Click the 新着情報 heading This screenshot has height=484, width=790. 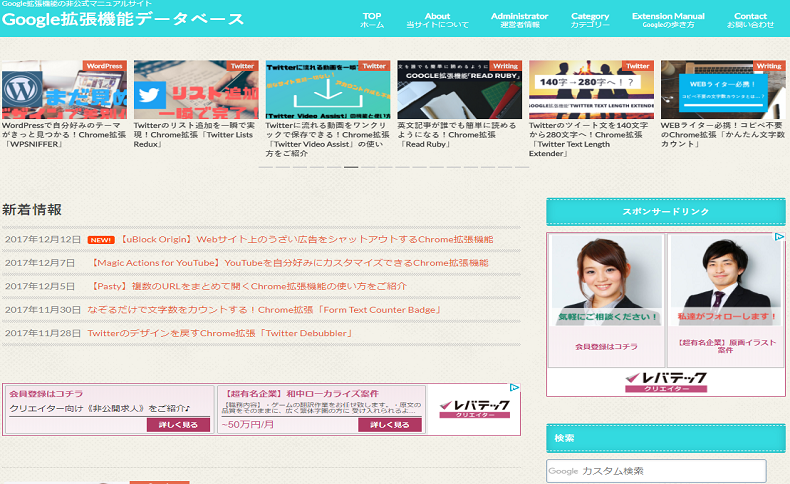32,210
